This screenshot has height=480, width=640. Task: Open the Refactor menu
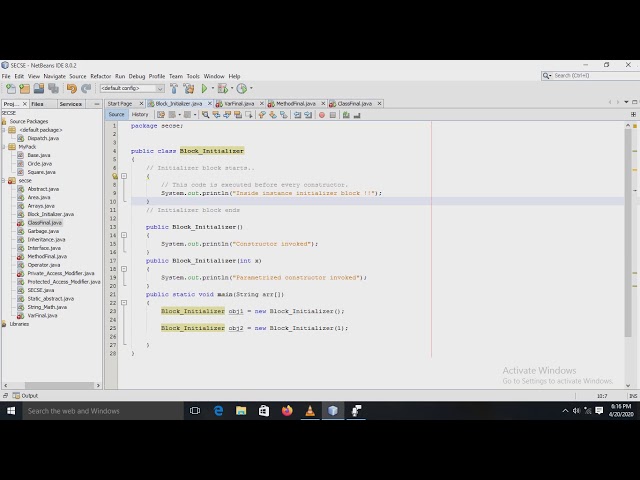pyautogui.click(x=100, y=76)
